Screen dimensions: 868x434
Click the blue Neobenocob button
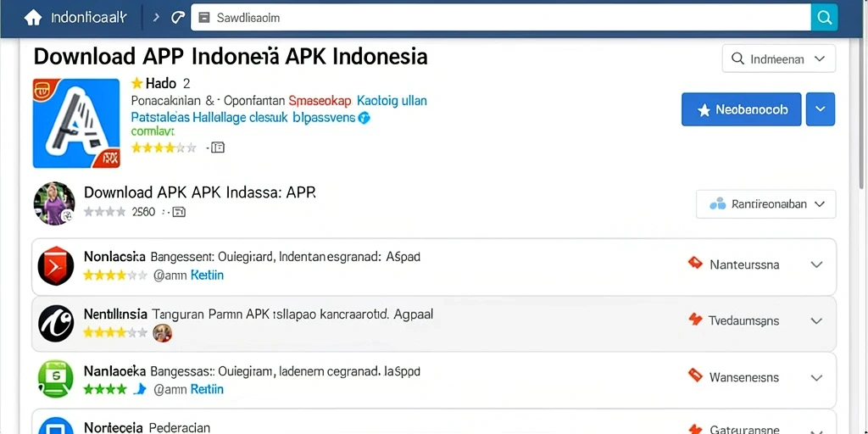pyautogui.click(x=741, y=109)
